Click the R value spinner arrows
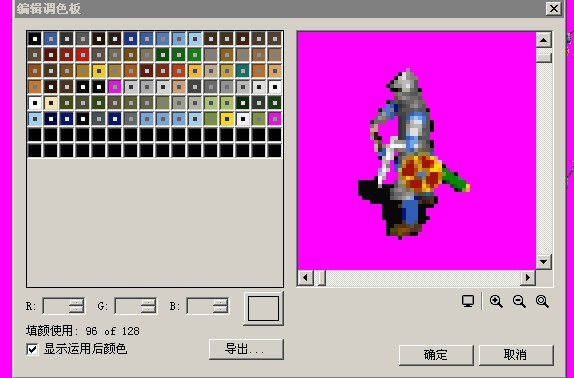Image resolution: width=574 pixels, height=378 pixels. [x=77, y=306]
